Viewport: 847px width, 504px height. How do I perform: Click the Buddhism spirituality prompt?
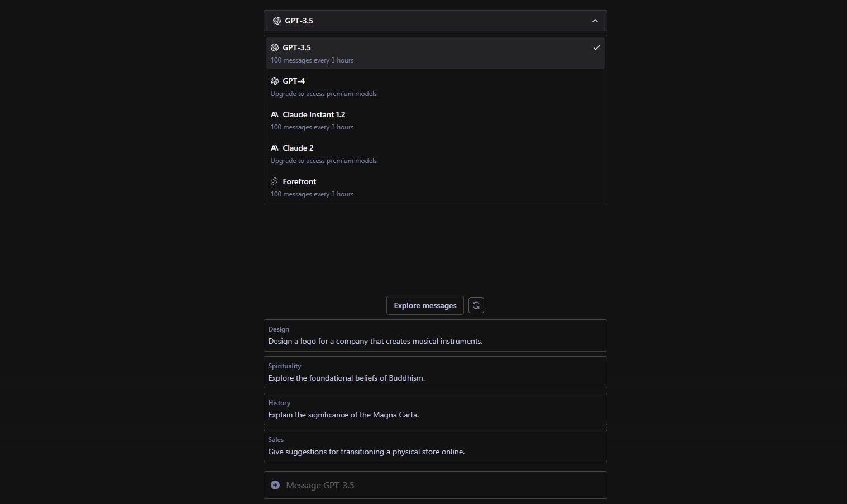(435, 372)
